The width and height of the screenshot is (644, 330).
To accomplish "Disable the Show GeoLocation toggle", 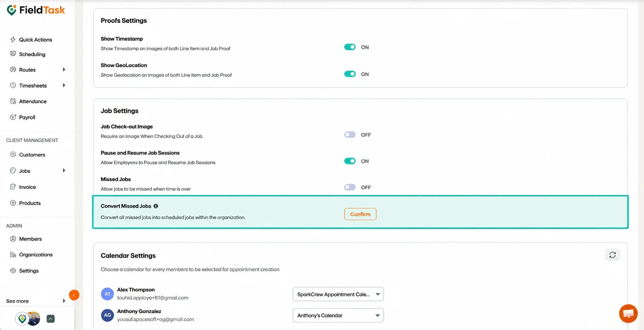I will 350,74.
